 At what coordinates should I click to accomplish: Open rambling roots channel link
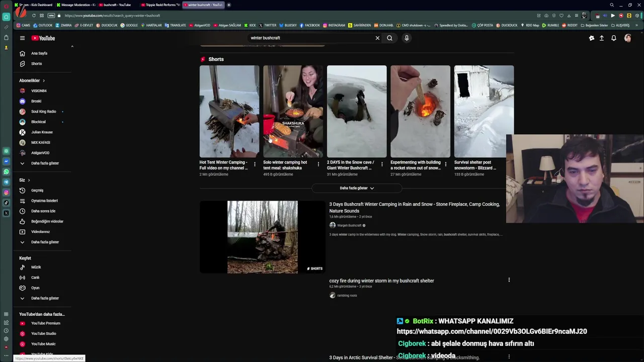tap(347, 296)
